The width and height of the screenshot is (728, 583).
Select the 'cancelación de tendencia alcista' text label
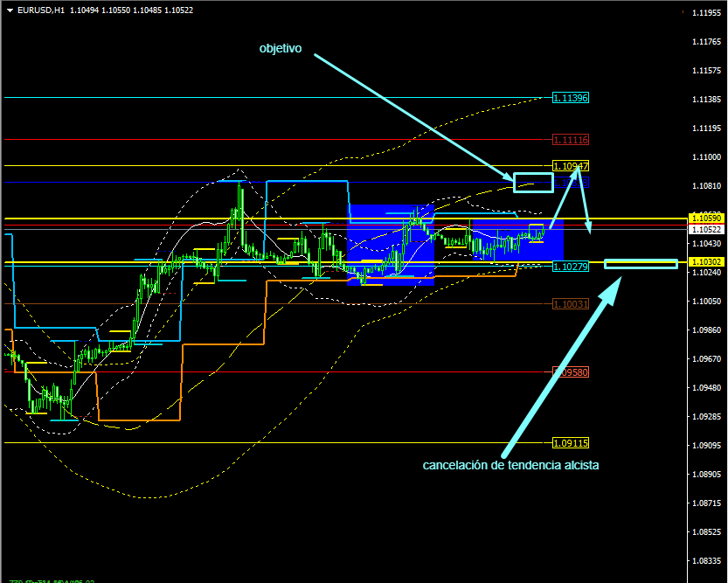point(510,465)
